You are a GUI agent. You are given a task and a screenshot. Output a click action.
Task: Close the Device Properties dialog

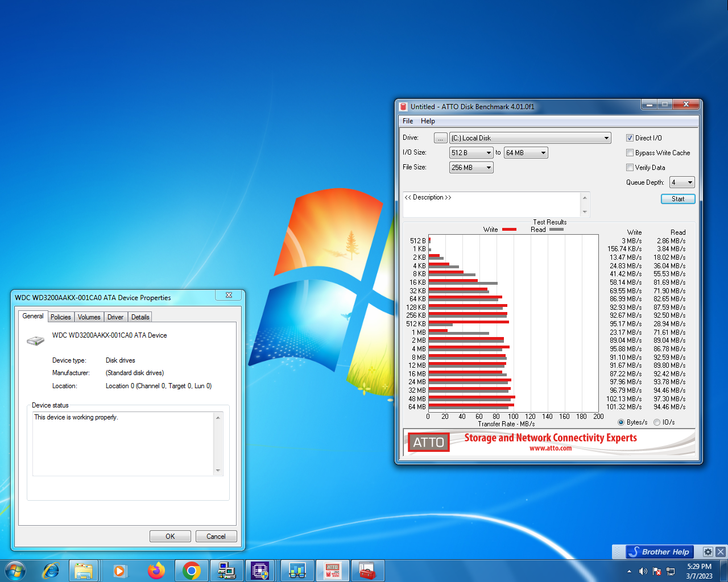pyautogui.click(x=229, y=295)
